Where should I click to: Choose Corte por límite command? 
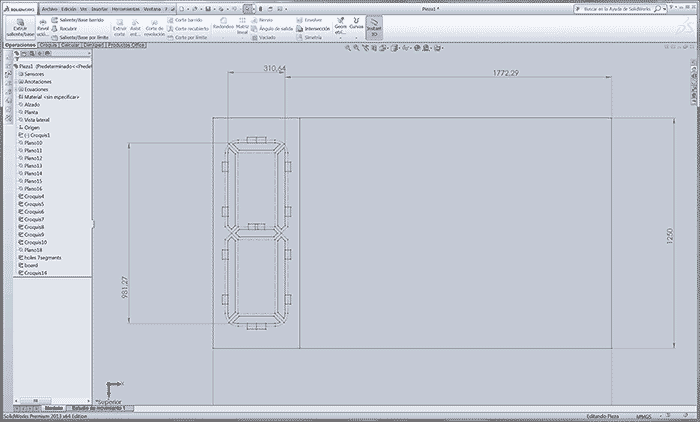click(187, 38)
